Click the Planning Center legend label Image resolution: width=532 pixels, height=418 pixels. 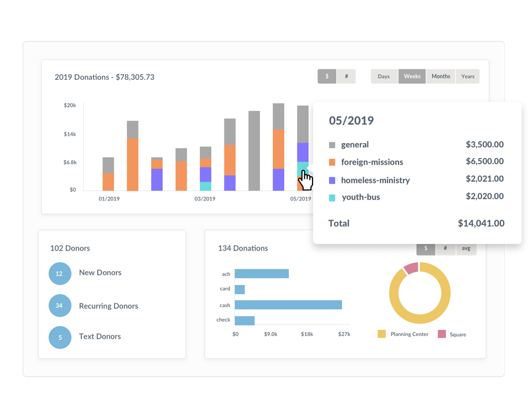[x=410, y=334]
